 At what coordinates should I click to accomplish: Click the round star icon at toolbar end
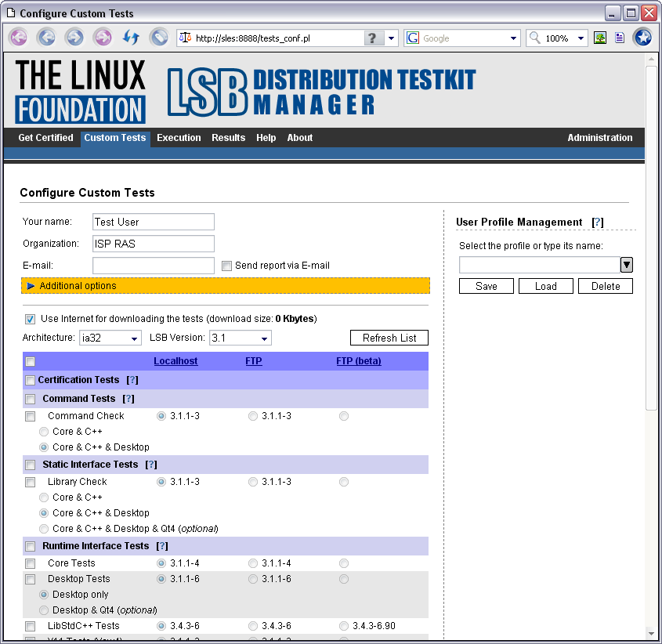[x=643, y=38]
